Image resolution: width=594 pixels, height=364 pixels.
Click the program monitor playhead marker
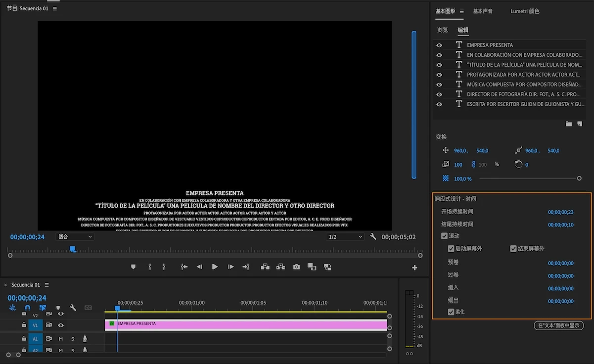click(x=73, y=249)
